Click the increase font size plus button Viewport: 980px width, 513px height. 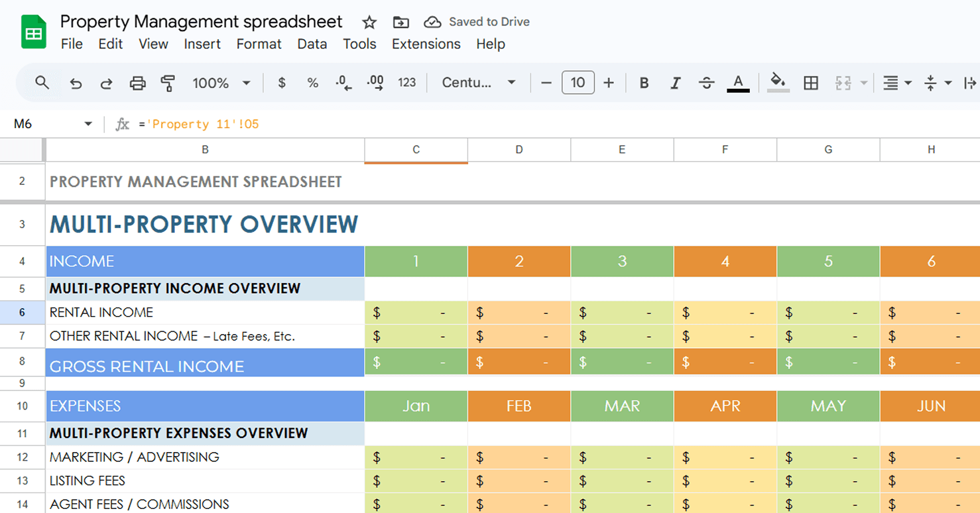tap(609, 83)
